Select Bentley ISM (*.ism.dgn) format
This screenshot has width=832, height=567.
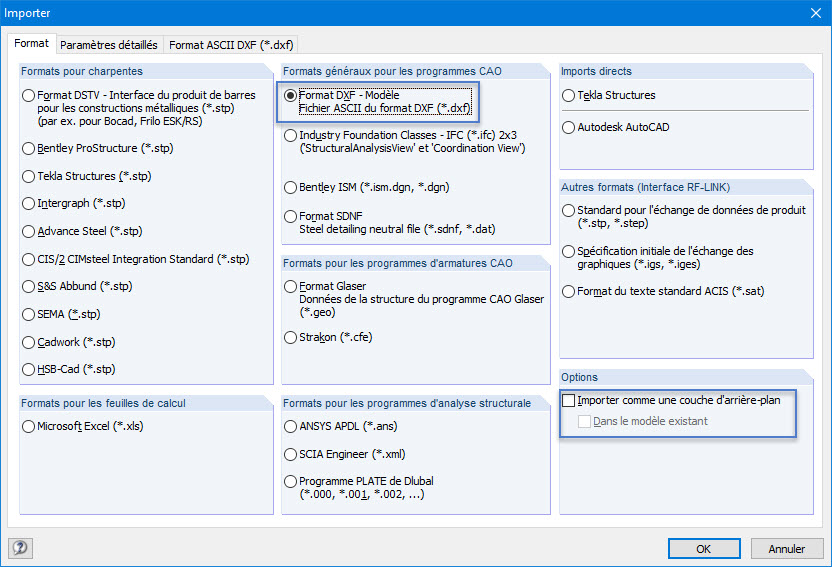(290, 187)
